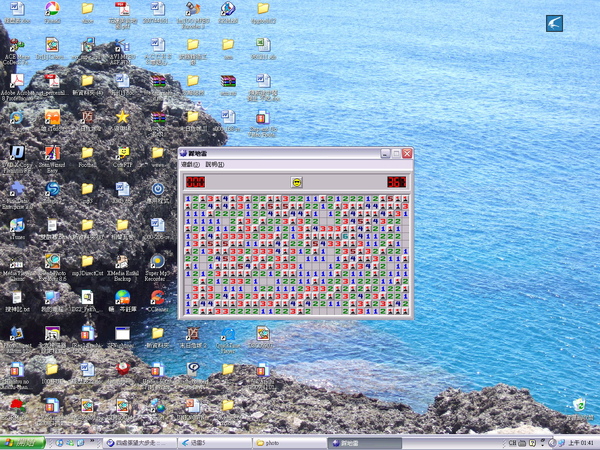Image resolution: width=600 pixels, height=450 pixels.
Task: Open the Media Player Classic shortcut
Action: click(x=16, y=267)
